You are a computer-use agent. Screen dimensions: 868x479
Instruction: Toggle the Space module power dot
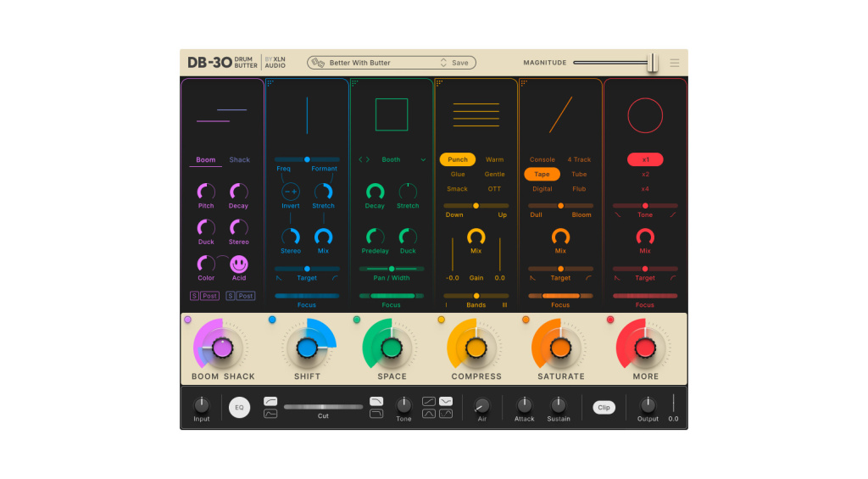[x=357, y=320]
